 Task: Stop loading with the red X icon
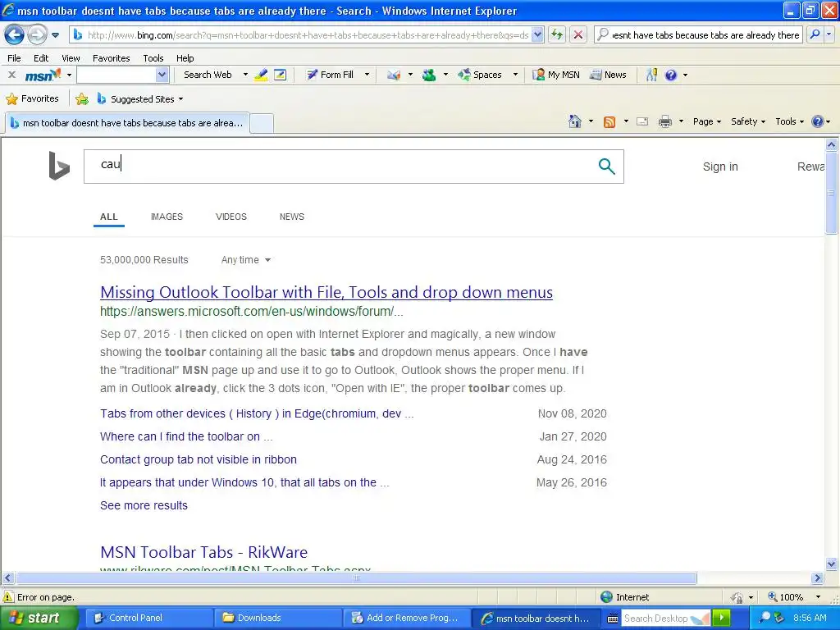point(578,34)
